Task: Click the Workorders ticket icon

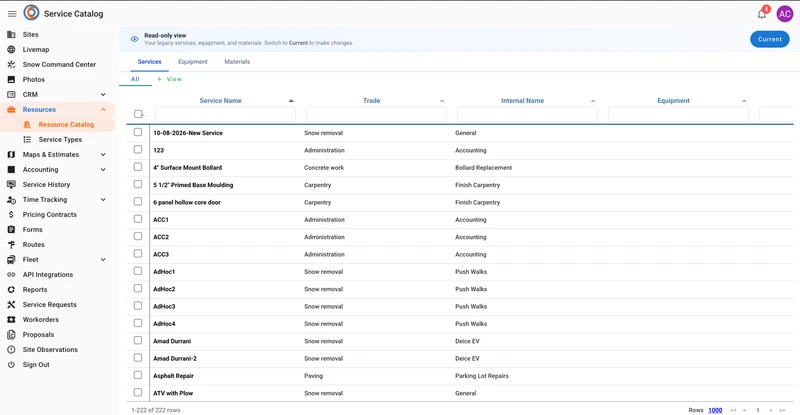Action: pos(11,320)
